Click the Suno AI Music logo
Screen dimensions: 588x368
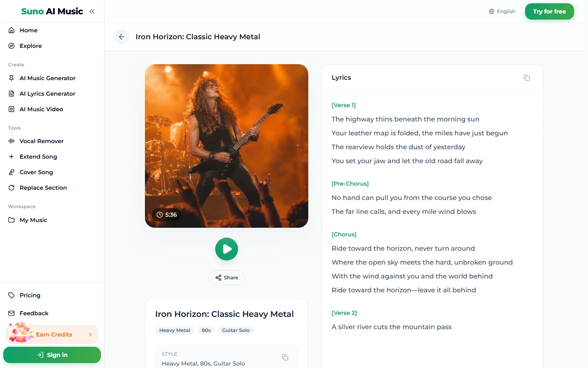[x=52, y=11]
